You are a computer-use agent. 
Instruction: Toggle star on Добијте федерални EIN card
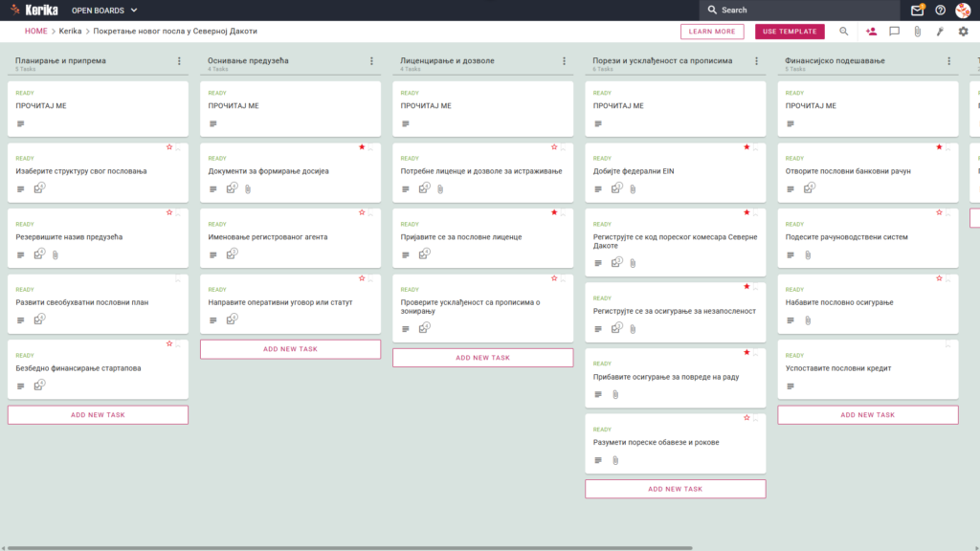coord(746,147)
